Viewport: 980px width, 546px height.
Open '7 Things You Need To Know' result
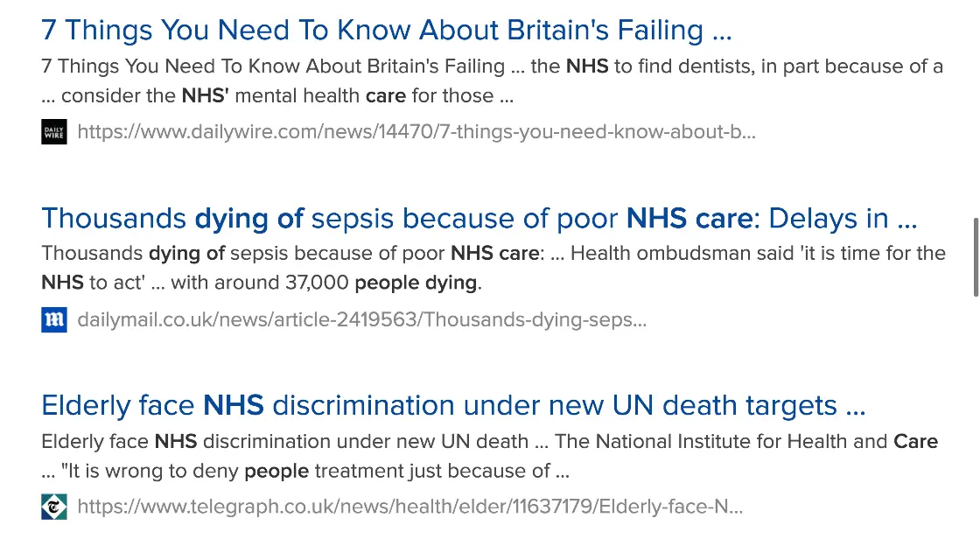[x=386, y=31]
